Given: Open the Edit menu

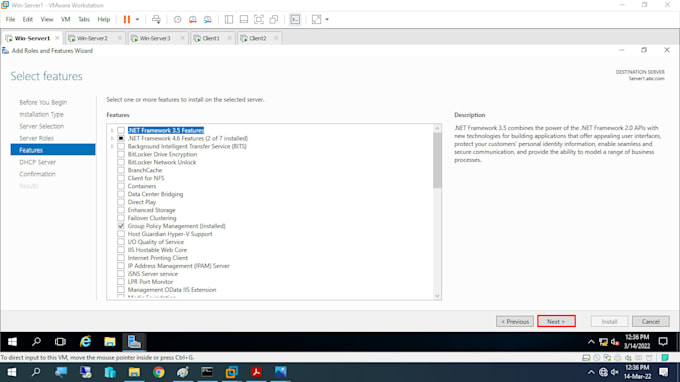Looking at the screenshot, I should tap(28, 20).
